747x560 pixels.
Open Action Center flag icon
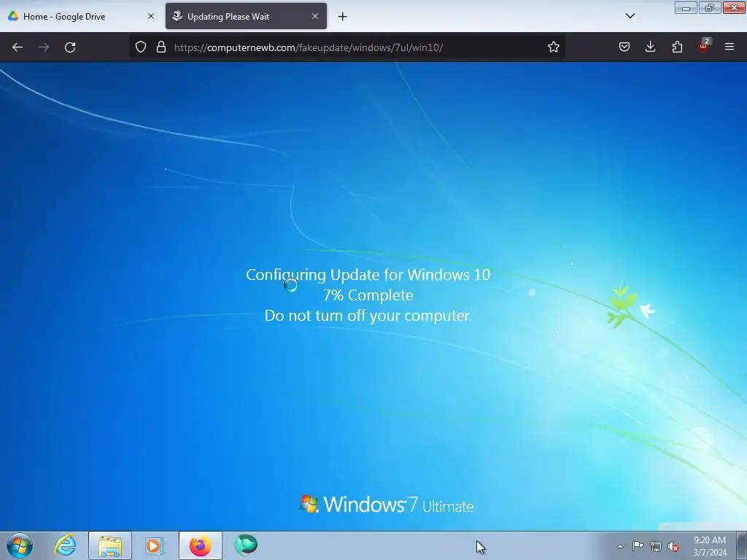pyautogui.click(x=638, y=546)
